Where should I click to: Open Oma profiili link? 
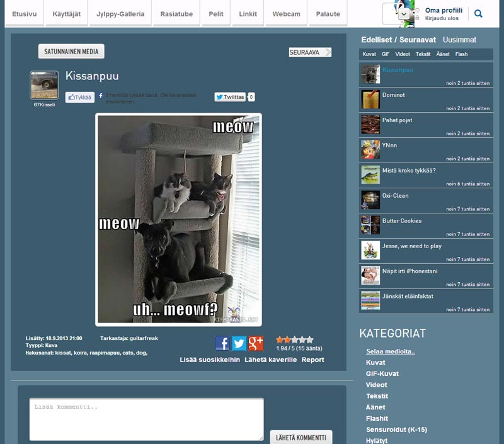[x=444, y=10]
